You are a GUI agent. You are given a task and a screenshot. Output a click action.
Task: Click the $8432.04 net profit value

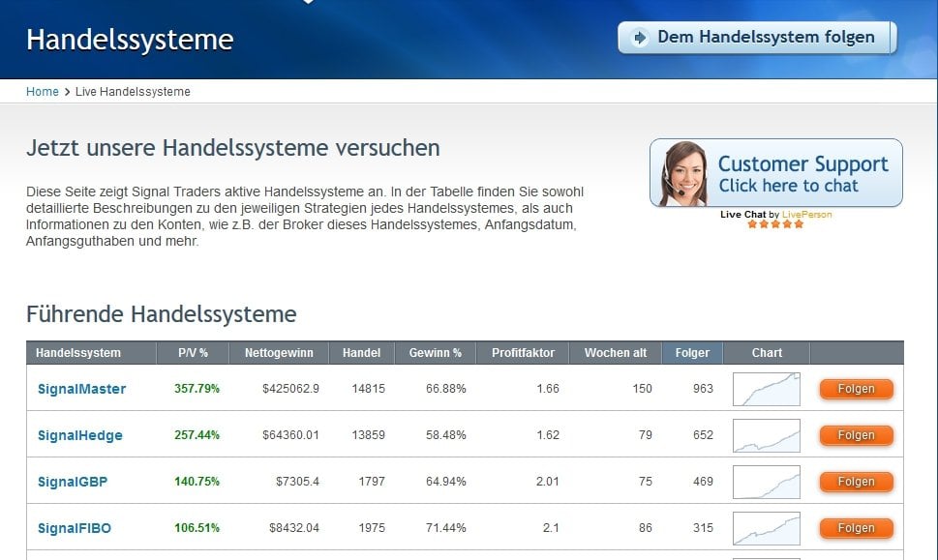tap(293, 528)
